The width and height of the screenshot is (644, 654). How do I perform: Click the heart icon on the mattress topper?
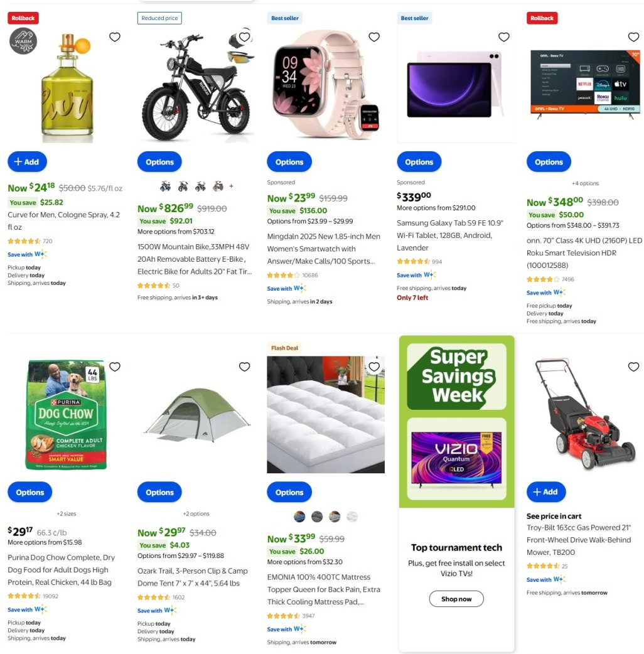coord(374,367)
